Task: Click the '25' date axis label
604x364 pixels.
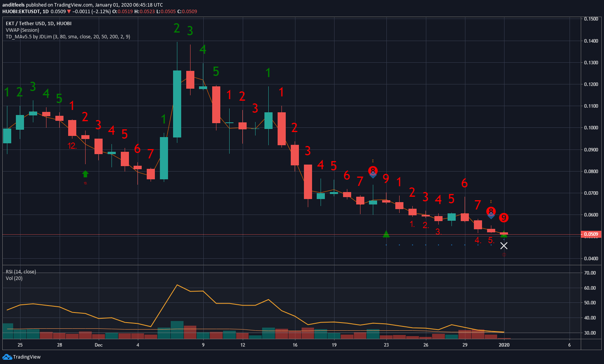Action: tap(20, 345)
